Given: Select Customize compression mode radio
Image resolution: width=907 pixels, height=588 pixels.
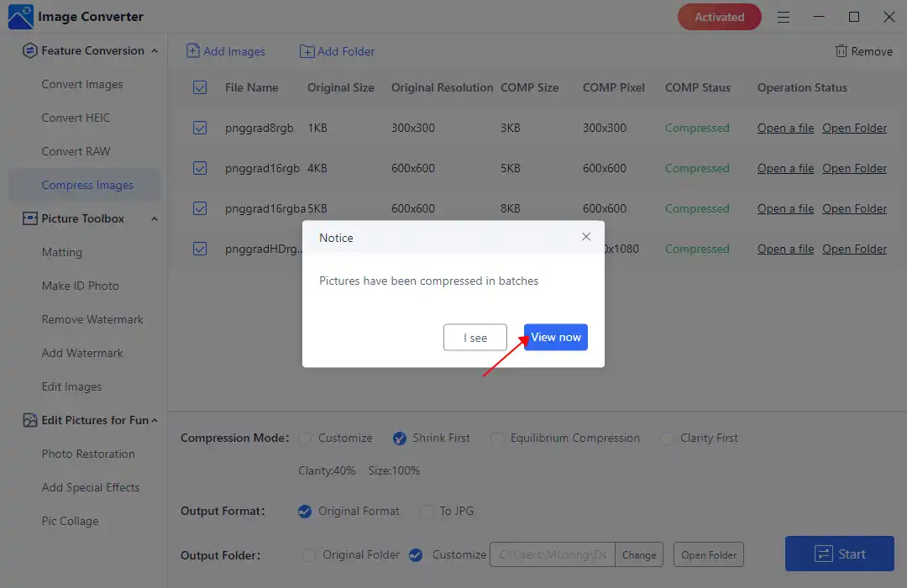Looking at the screenshot, I should click(x=305, y=438).
